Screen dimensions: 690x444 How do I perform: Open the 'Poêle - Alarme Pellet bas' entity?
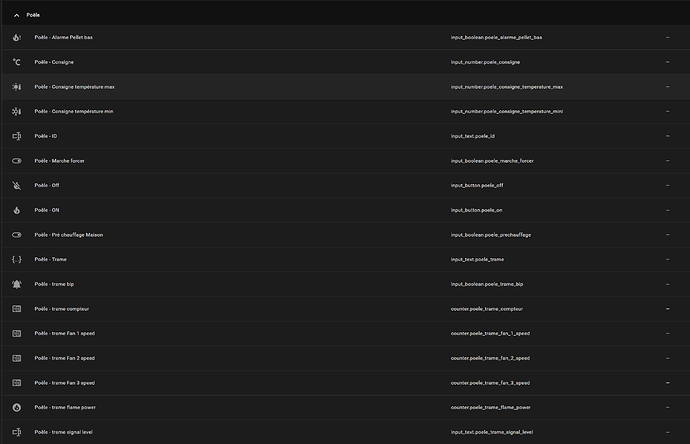click(x=63, y=37)
